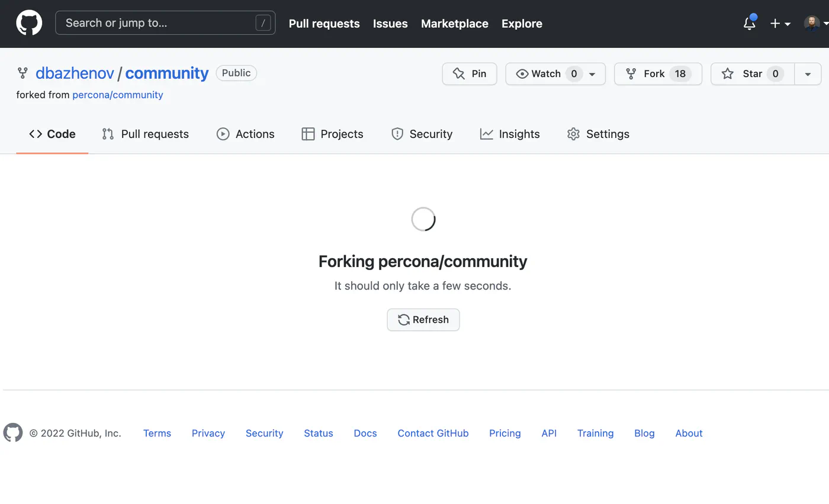The height and width of the screenshot is (504, 829).
Task: Open the Terms footer link
Action: [157, 434]
